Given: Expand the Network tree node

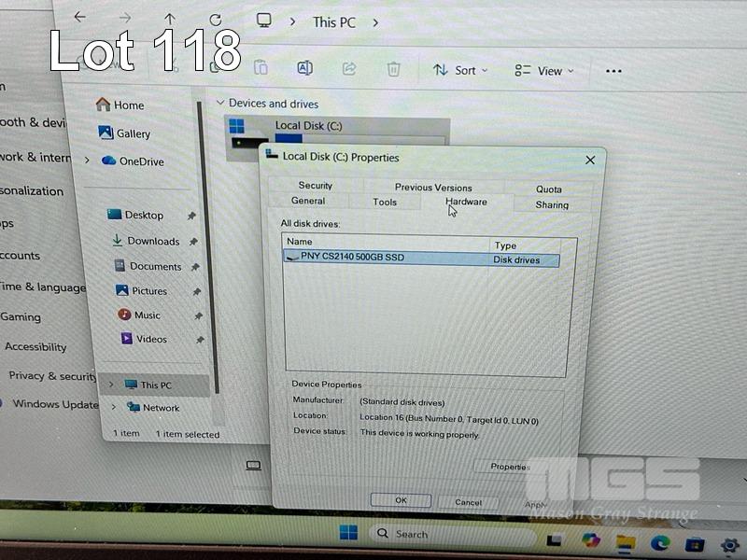Looking at the screenshot, I should pos(114,408).
